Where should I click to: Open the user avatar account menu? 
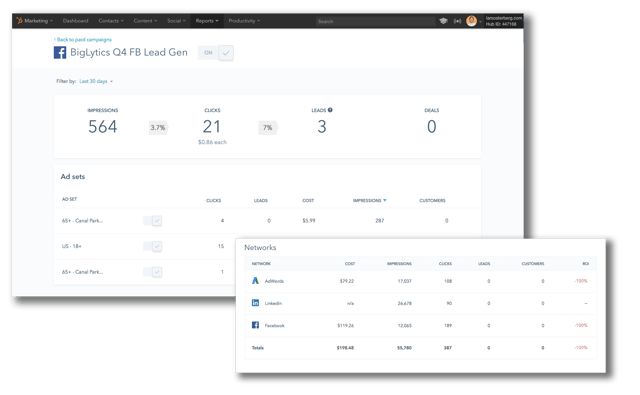coord(471,21)
